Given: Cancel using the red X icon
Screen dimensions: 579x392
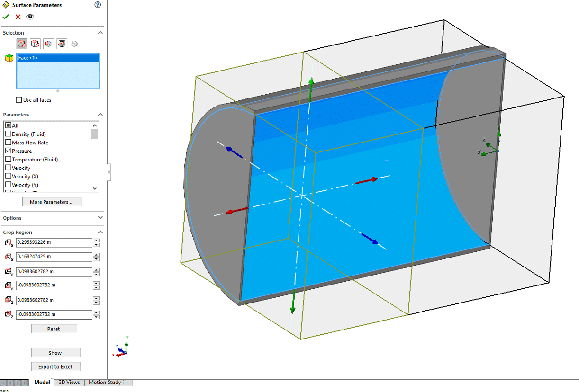Looking at the screenshot, I should [x=18, y=17].
